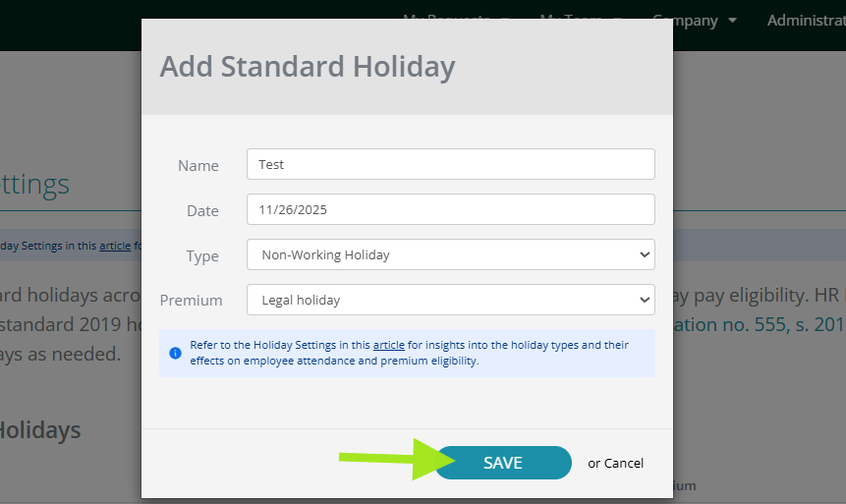Click the blue info icon in the notice
Image resolution: width=846 pixels, height=504 pixels.
point(175,353)
